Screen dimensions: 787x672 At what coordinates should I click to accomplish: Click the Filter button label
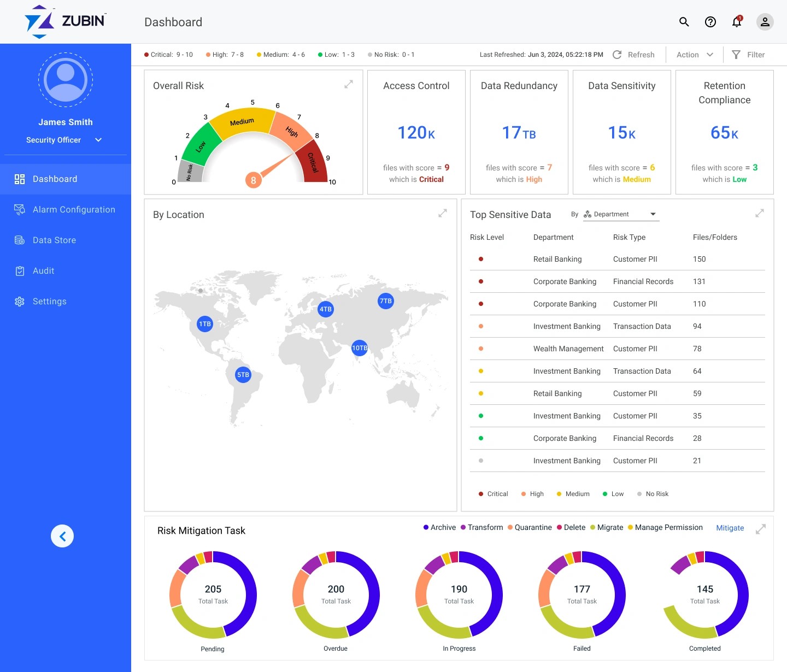click(x=756, y=55)
